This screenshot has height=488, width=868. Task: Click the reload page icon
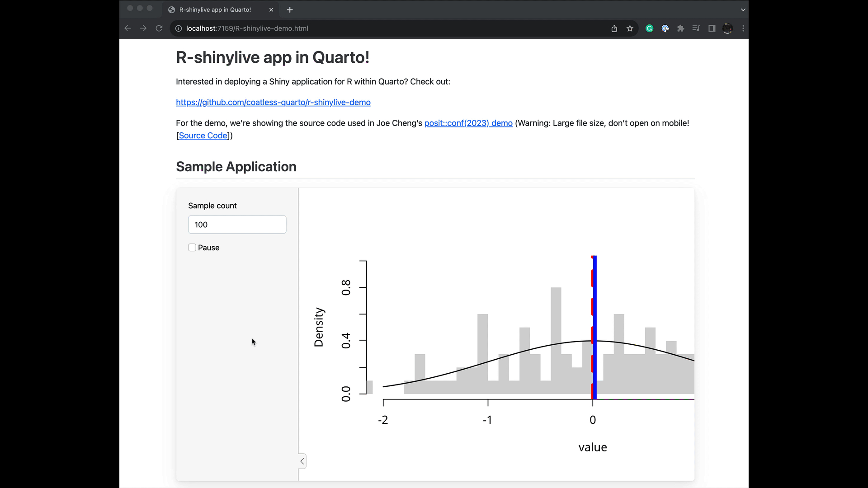(x=159, y=28)
